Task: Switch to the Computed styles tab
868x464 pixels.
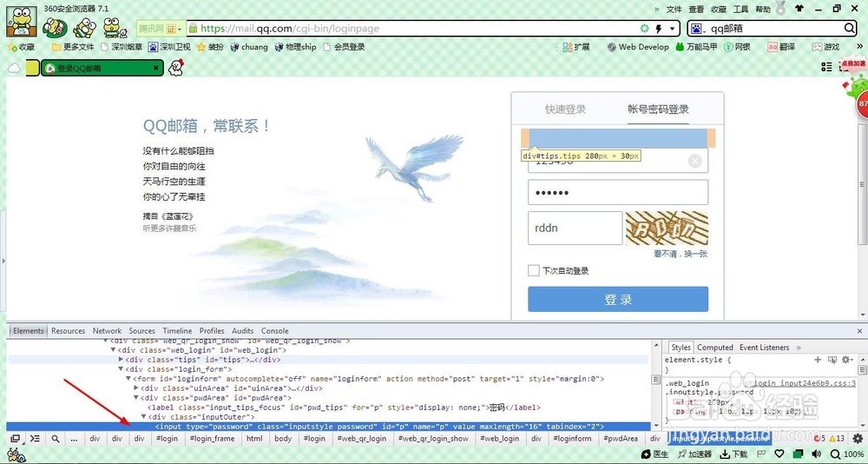Action: point(714,348)
